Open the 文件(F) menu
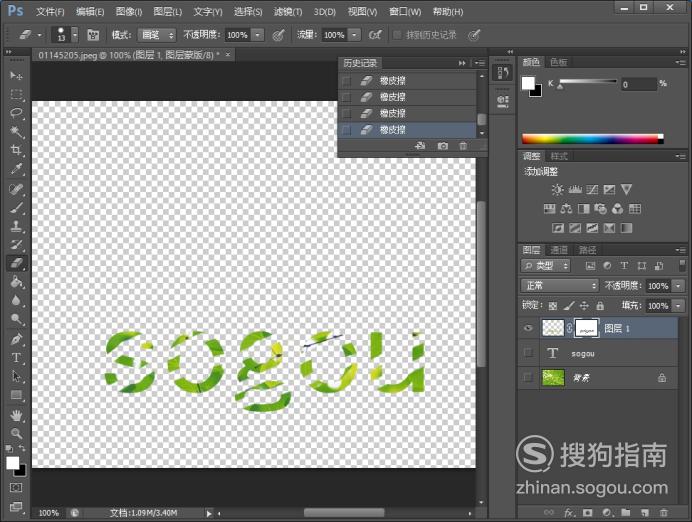692x522 pixels. (50, 11)
